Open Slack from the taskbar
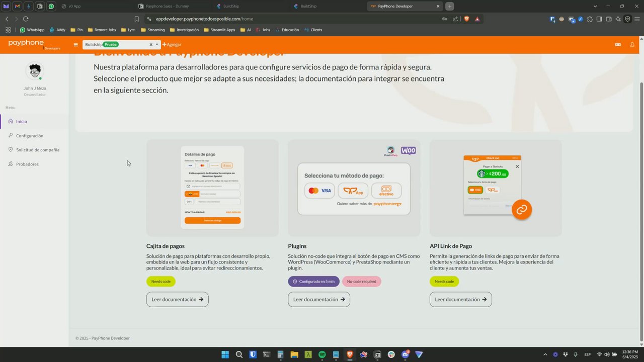Image resolution: width=644 pixels, height=362 pixels. [x=391, y=354]
